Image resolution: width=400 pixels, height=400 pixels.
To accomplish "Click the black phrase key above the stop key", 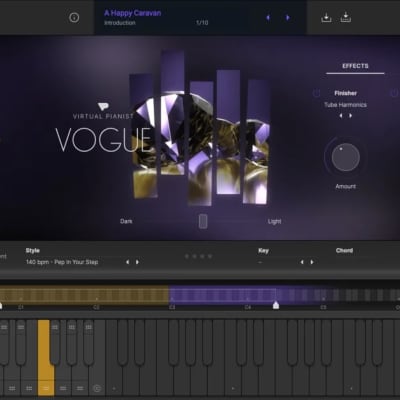I will point(88,342).
